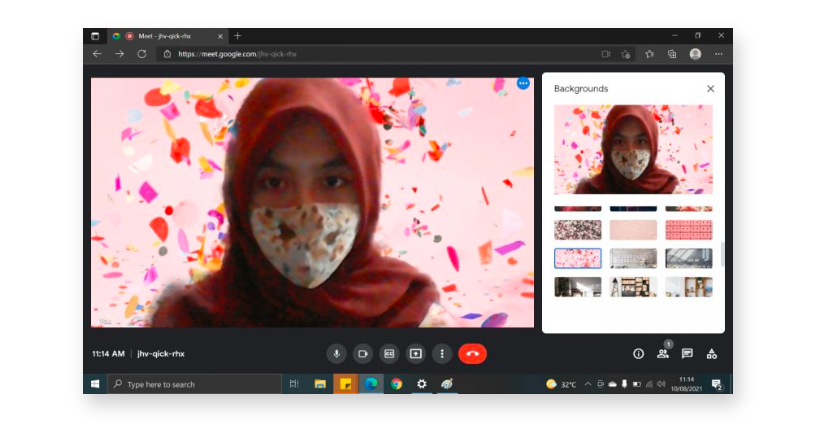Select the pink confetti background thumbnail
Screen dimensions: 825x426
coord(578,258)
